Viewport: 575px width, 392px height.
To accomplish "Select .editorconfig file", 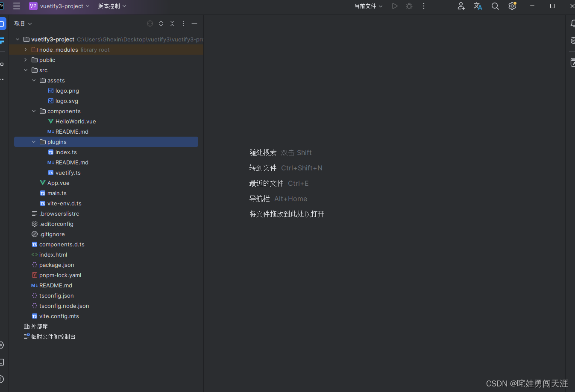I will tap(56, 224).
